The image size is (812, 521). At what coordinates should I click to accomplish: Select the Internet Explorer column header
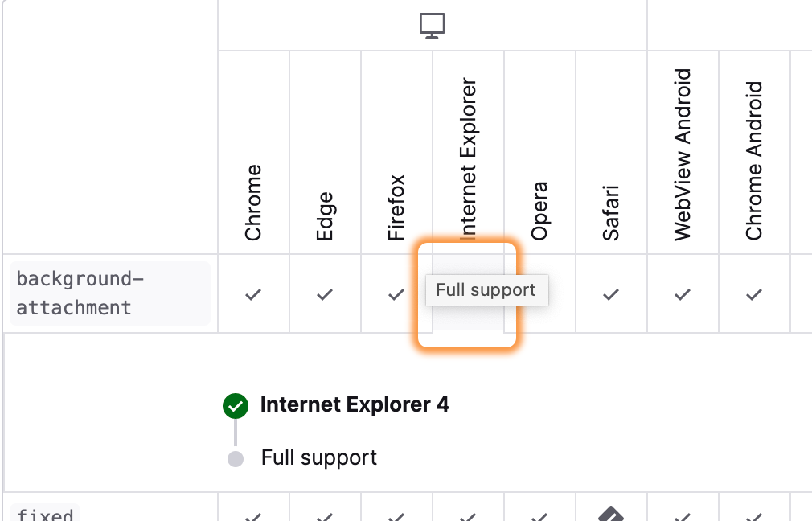tap(467, 153)
